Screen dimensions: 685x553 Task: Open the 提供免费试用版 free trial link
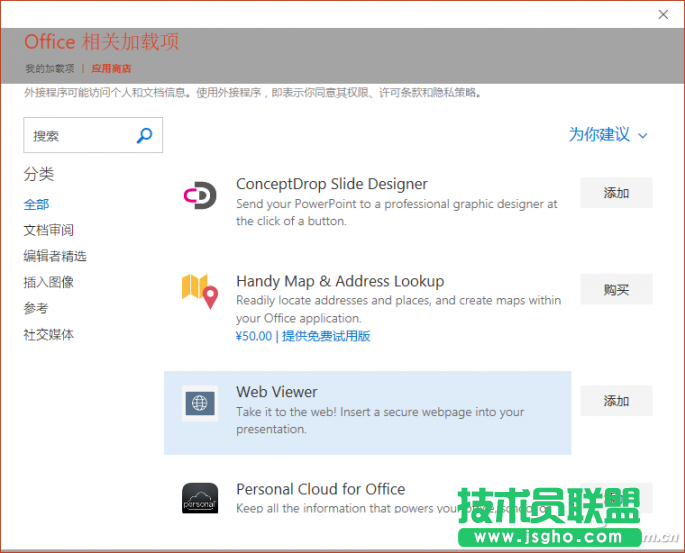(x=326, y=336)
